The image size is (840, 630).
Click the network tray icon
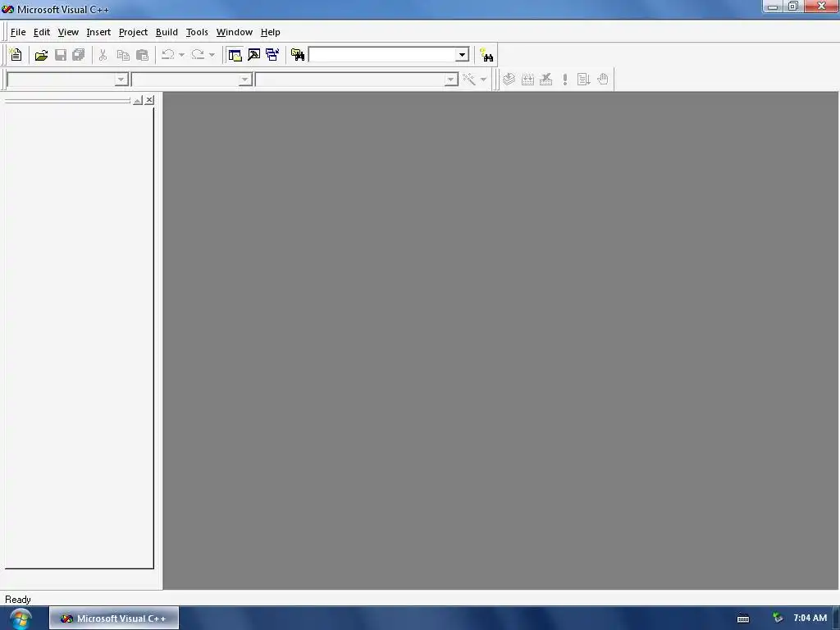778,619
